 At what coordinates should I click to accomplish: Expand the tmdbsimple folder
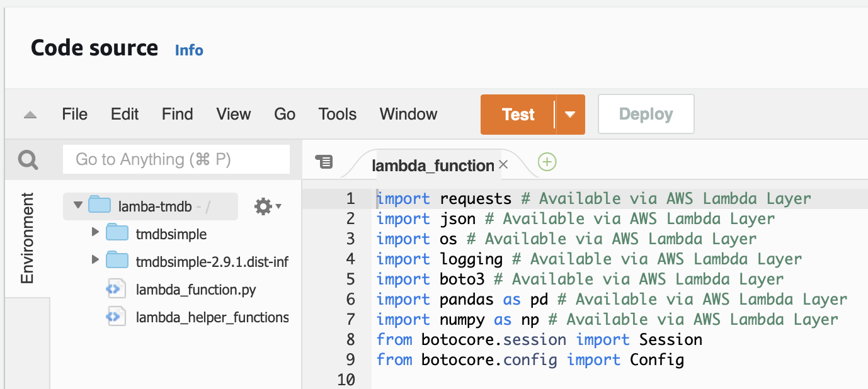[96, 234]
